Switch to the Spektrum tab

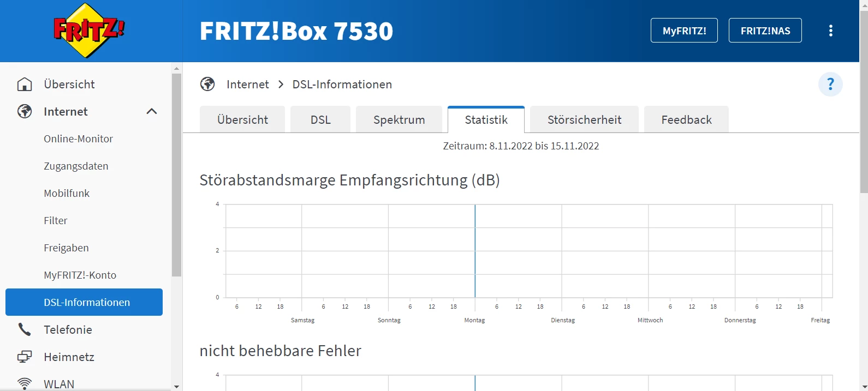(x=399, y=119)
